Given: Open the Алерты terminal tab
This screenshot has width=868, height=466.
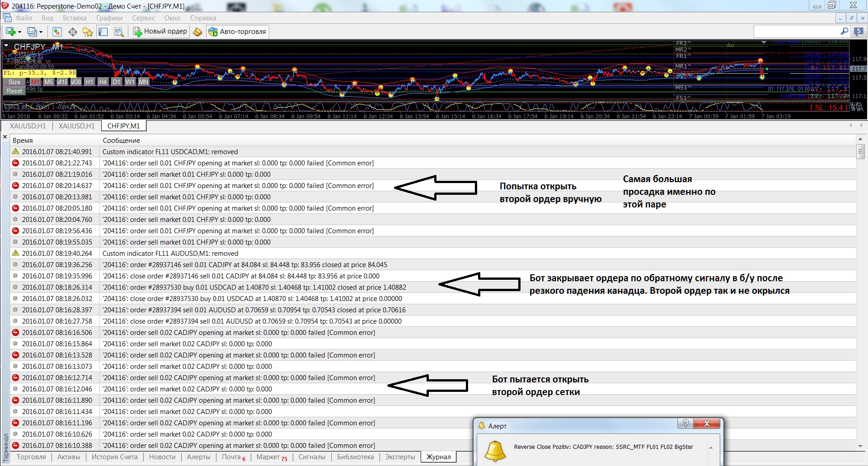Looking at the screenshot, I should [x=199, y=457].
